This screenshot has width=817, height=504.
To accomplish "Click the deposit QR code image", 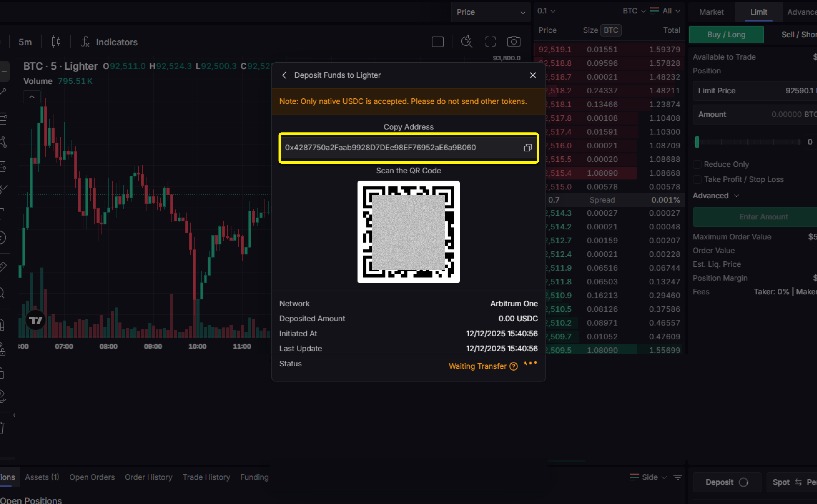I will pyautogui.click(x=408, y=232).
